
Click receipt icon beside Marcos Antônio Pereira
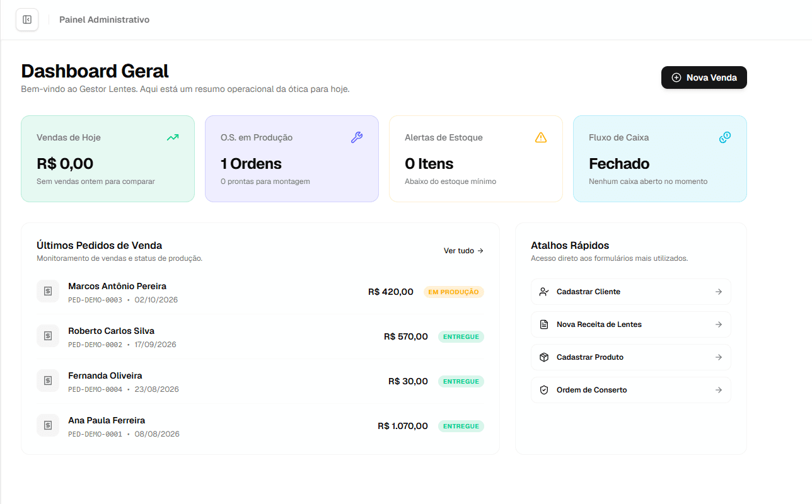click(48, 291)
